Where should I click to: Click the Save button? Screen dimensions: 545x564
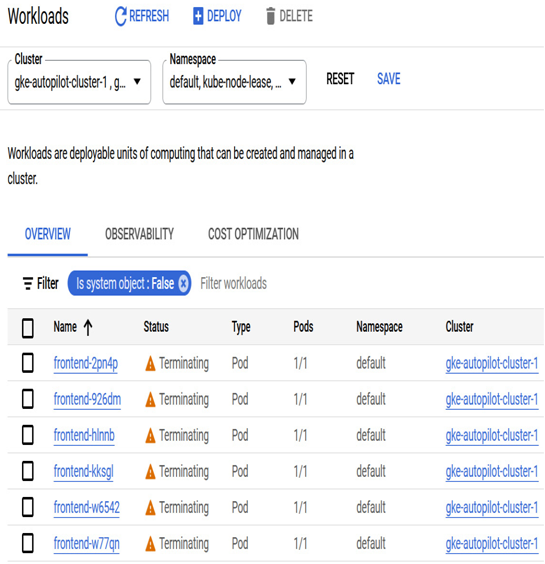pos(389,79)
